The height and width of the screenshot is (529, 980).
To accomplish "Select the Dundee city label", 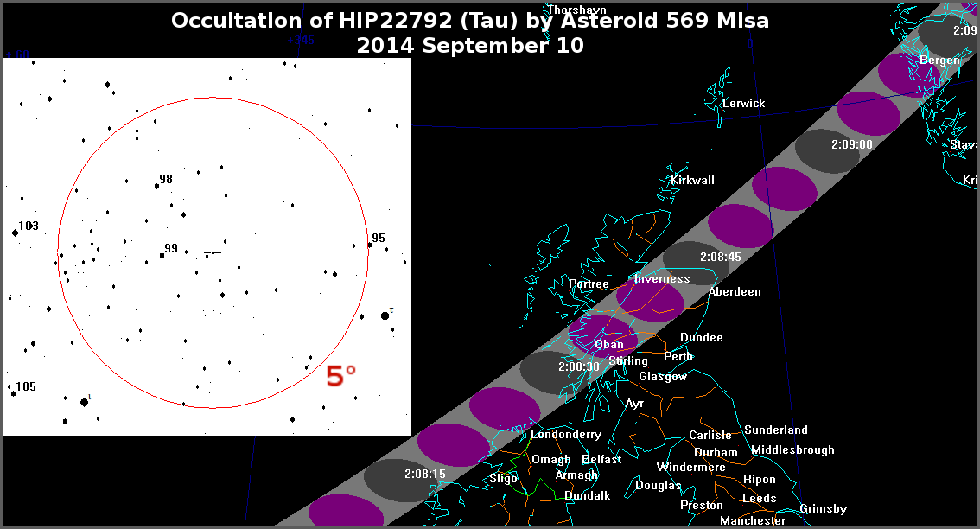I will [x=701, y=337].
